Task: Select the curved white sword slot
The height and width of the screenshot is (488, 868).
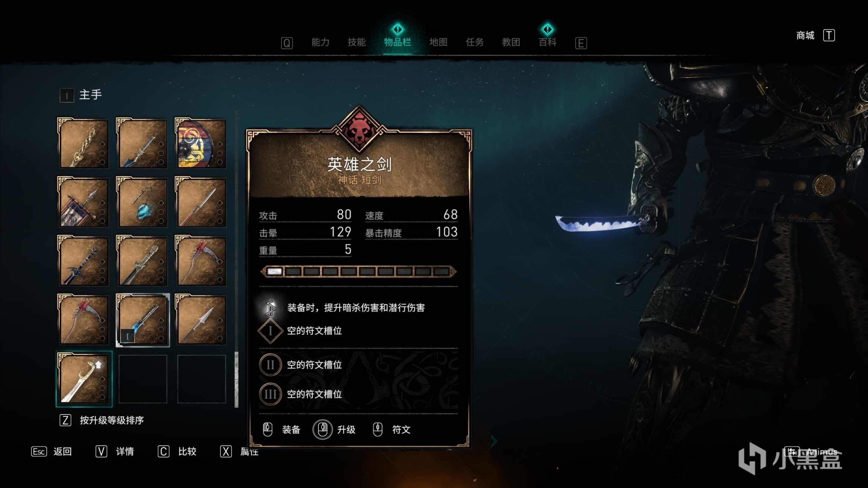Action: pyautogui.click(x=84, y=378)
